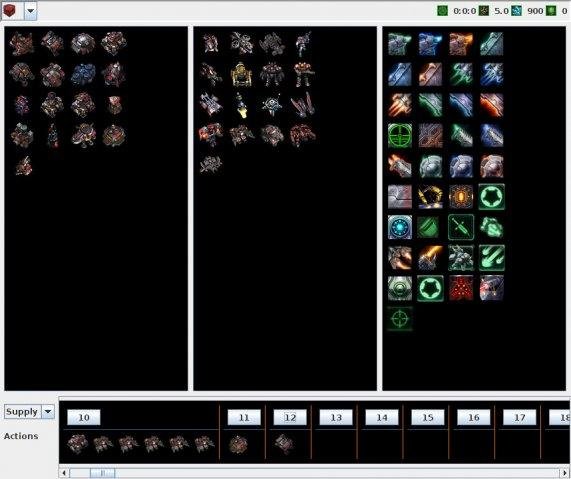Image resolution: width=571 pixels, height=479 pixels.
Task: Select the winged fighter unit ending third units row
Action: coord(303,105)
